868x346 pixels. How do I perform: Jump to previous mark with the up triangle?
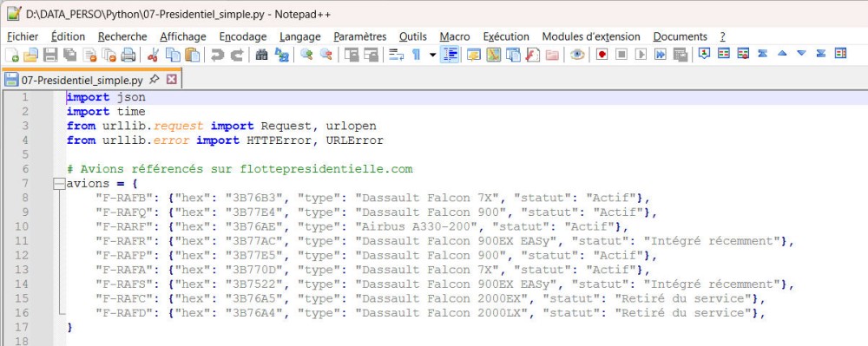782,54
